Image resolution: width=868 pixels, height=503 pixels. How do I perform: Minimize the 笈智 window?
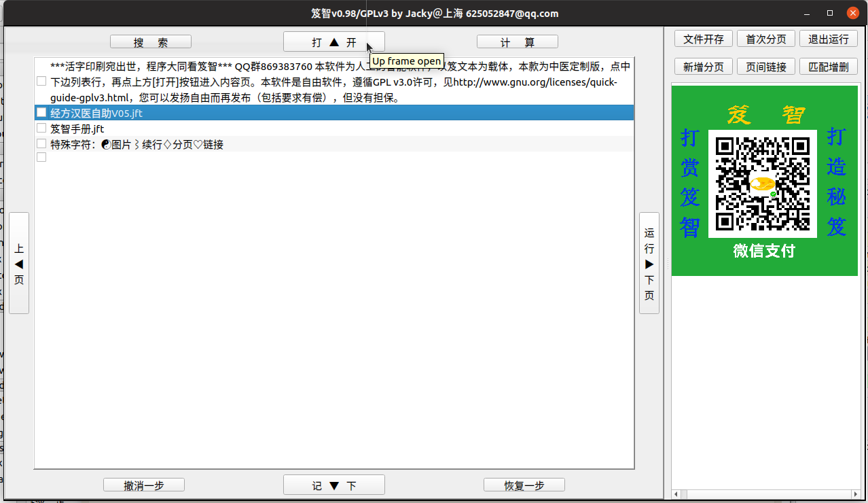tap(807, 14)
